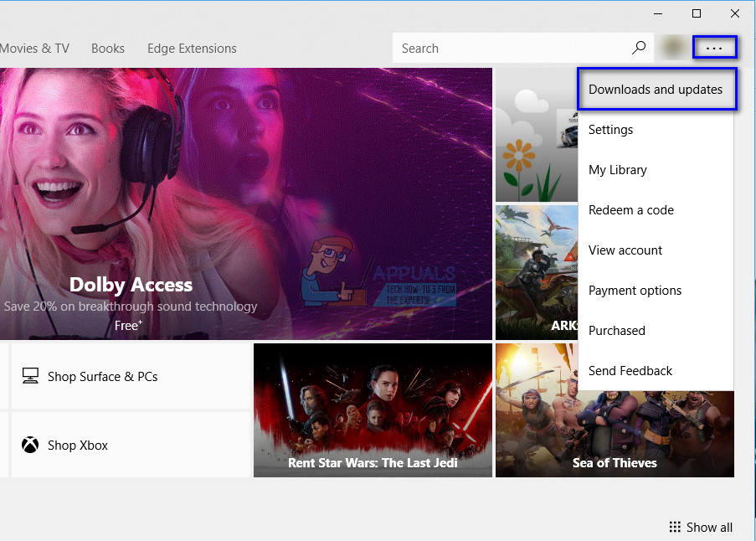Image resolution: width=756 pixels, height=541 pixels.
Task: Click the Shop Surface & PCs link
Action: click(130, 376)
